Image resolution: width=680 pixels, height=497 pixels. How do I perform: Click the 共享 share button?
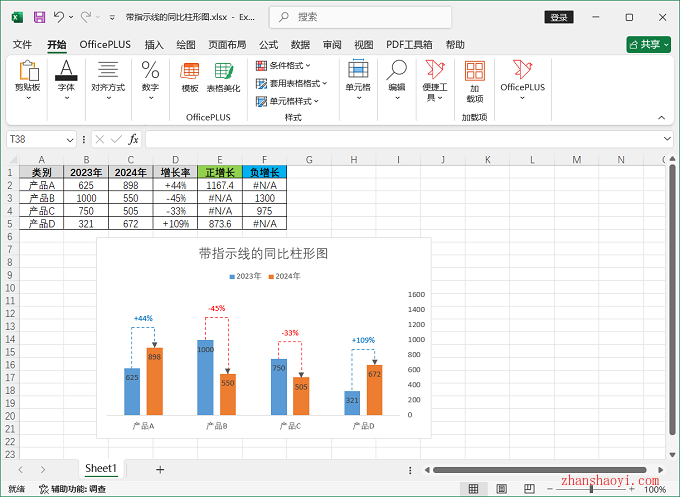(x=648, y=44)
